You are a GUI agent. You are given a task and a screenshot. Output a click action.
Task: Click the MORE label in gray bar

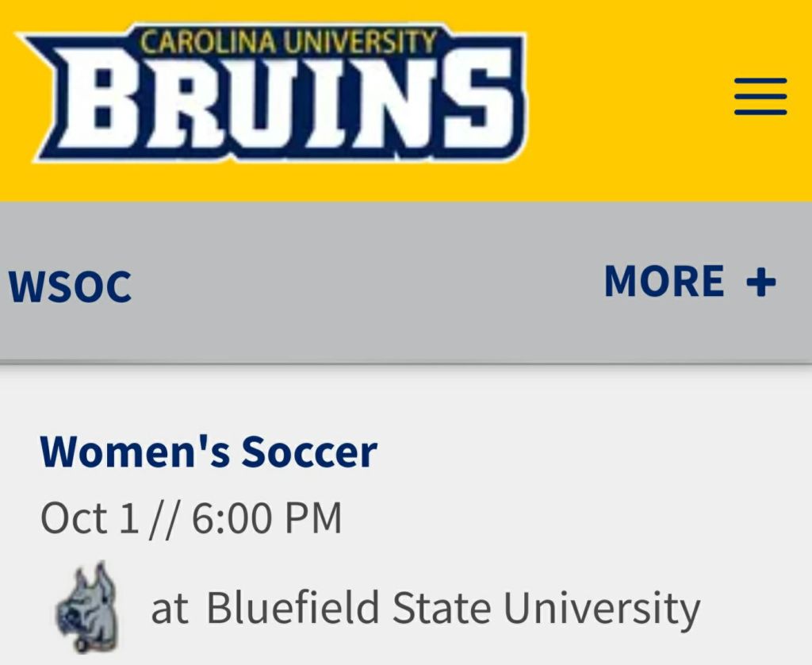coord(664,282)
